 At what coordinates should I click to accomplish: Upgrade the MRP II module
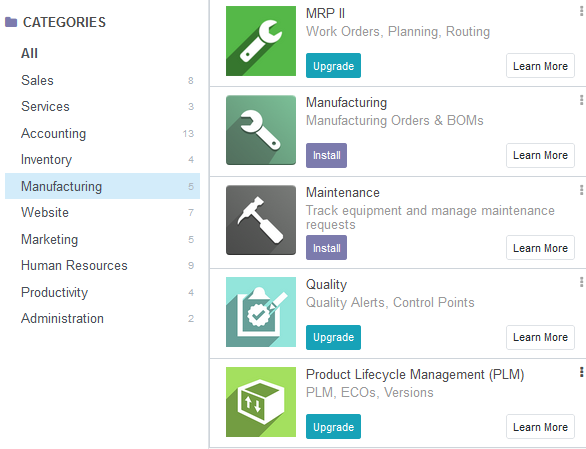click(x=333, y=66)
